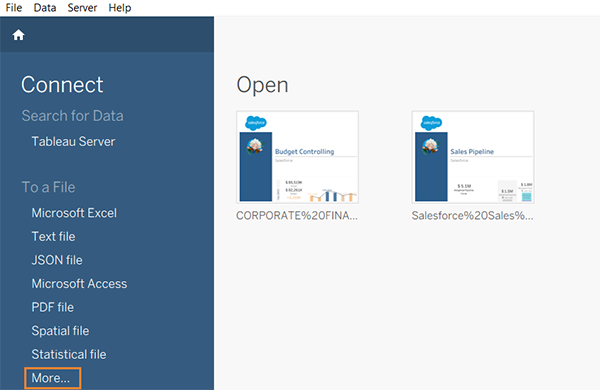Select the PDF file connector
This screenshot has width=600, height=390.
pyautogui.click(x=52, y=307)
